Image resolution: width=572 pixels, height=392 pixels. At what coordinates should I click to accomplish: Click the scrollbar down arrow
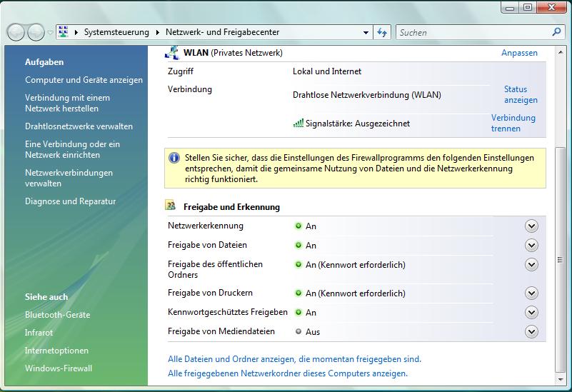pyautogui.click(x=560, y=379)
